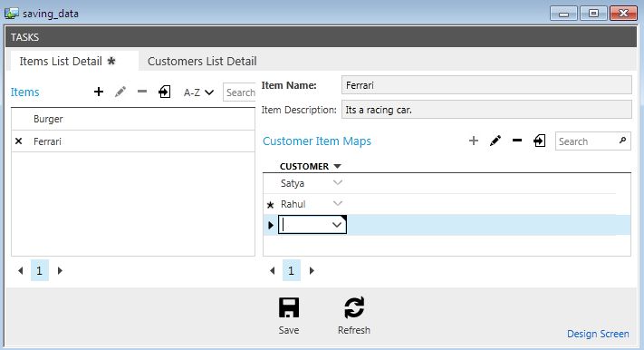Open the Satya customer dropdown
Viewport: 644px width, 350px height.
point(338,182)
